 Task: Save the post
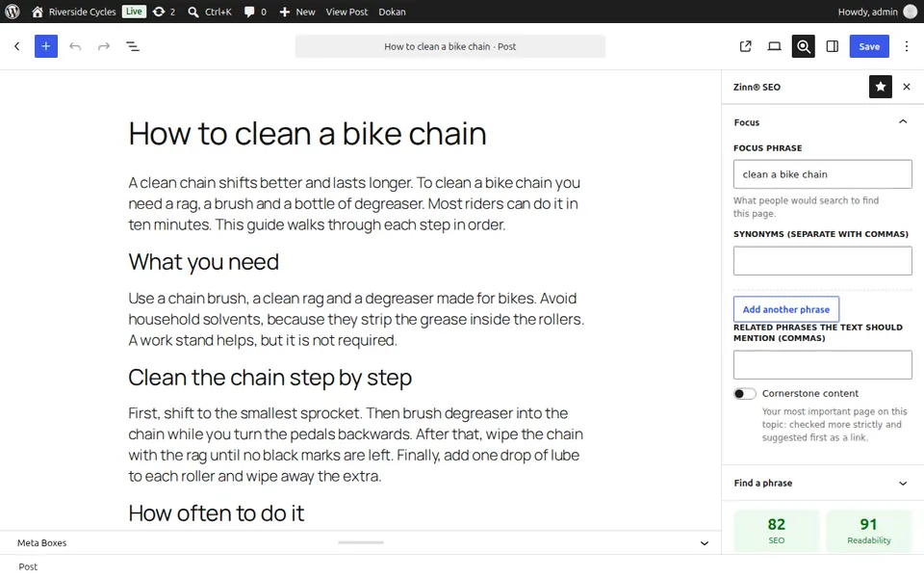[869, 46]
